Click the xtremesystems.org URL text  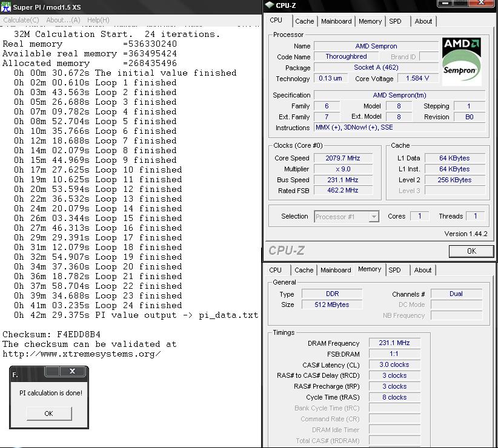click(x=82, y=354)
